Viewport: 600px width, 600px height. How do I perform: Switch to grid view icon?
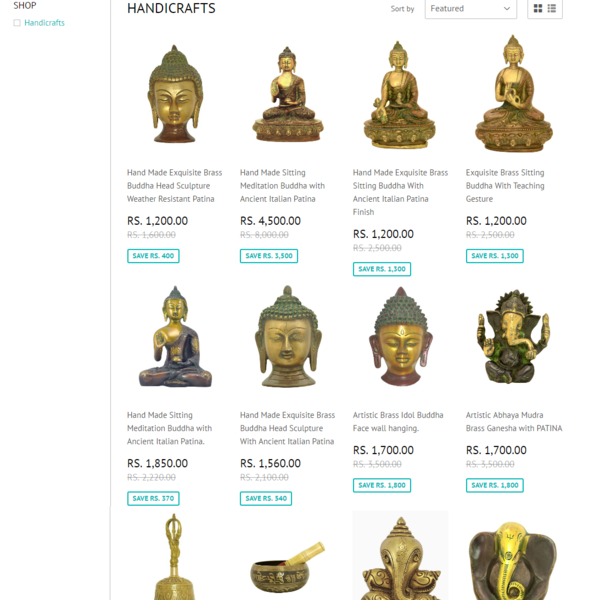pyautogui.click(x=538, y=8)
